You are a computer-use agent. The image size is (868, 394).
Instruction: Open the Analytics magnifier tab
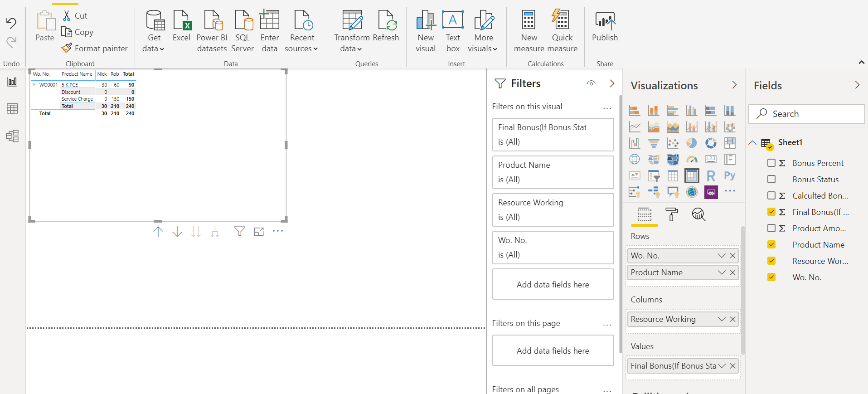click(x=698, y=214)
